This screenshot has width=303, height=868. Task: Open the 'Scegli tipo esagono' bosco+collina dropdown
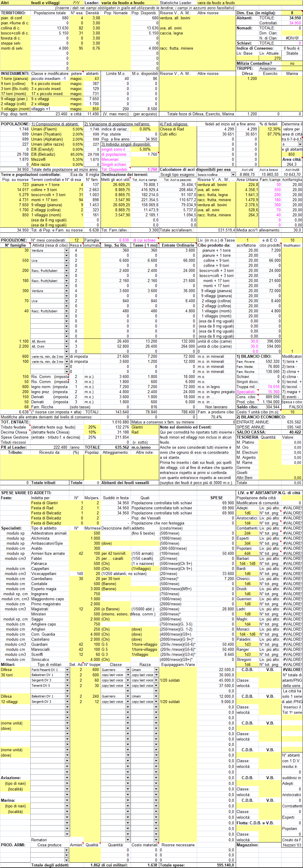coord(233,174)
